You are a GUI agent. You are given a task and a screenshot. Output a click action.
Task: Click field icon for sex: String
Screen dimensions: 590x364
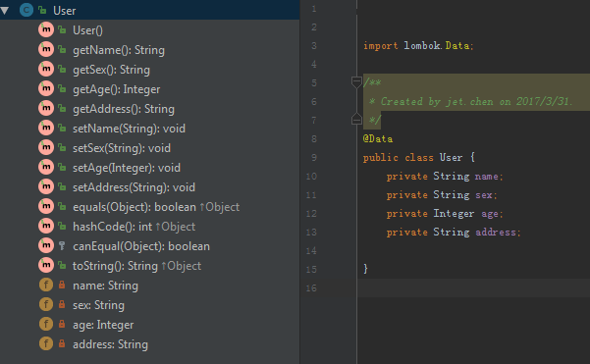[x=46, y=304]
